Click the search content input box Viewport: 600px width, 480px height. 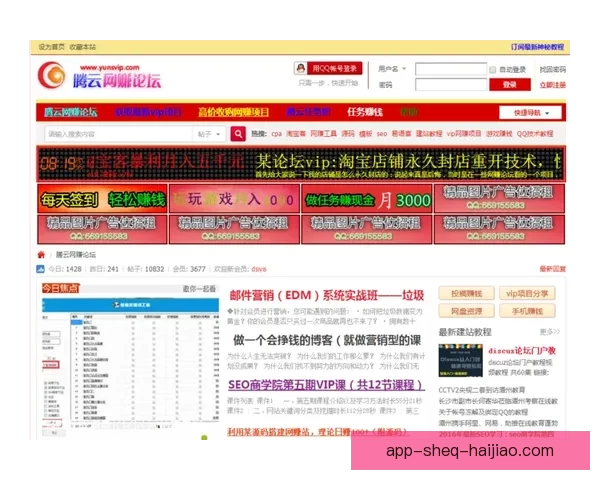click(x=119, y=134)
